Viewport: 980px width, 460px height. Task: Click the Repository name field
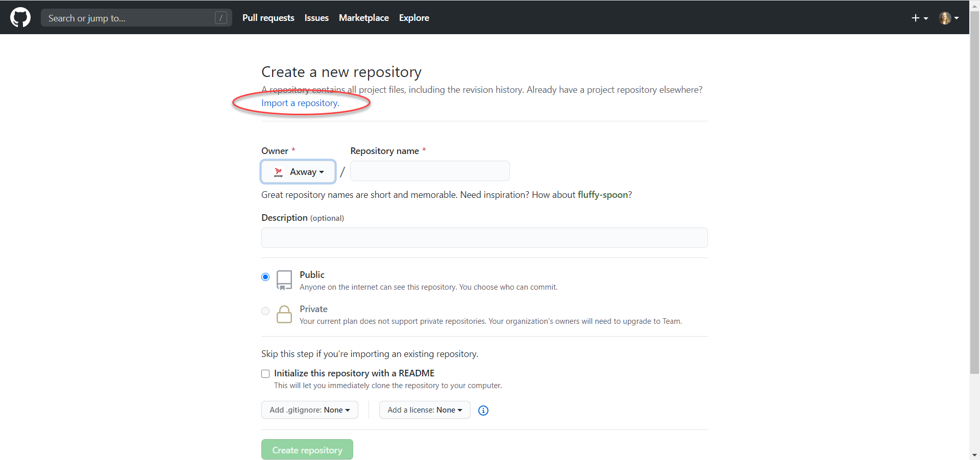[430, 171]
